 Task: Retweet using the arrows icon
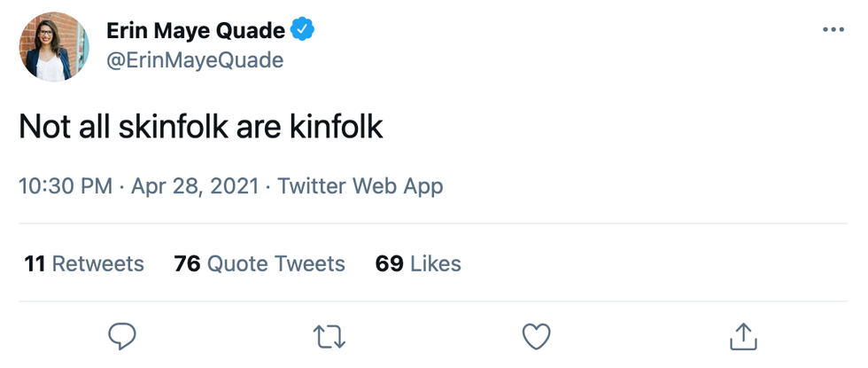tap(329, 335)
